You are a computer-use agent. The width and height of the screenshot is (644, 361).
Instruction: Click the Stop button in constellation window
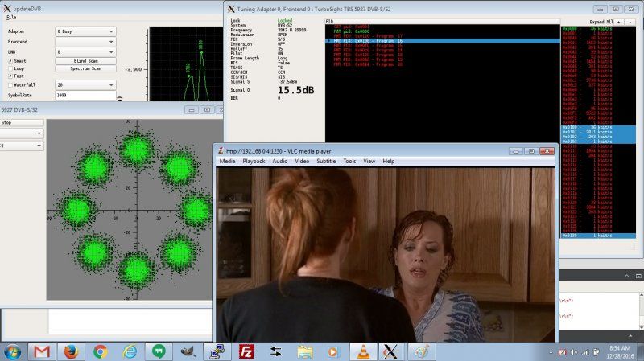[22, 123]
